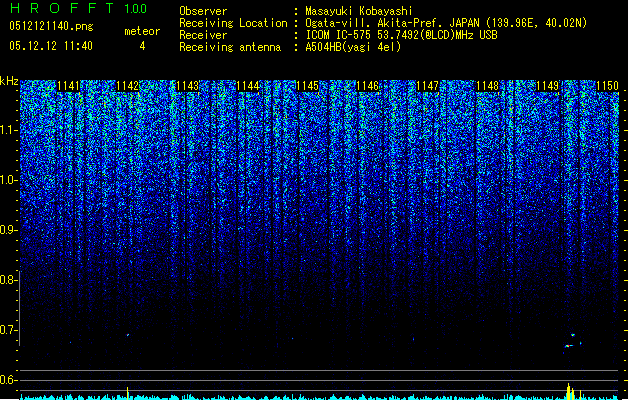
Task: Click the meteor label text
Action: (142, 31)
